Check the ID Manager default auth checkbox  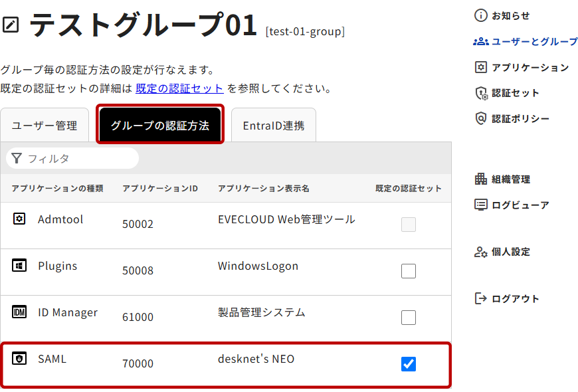coord(409,318)
